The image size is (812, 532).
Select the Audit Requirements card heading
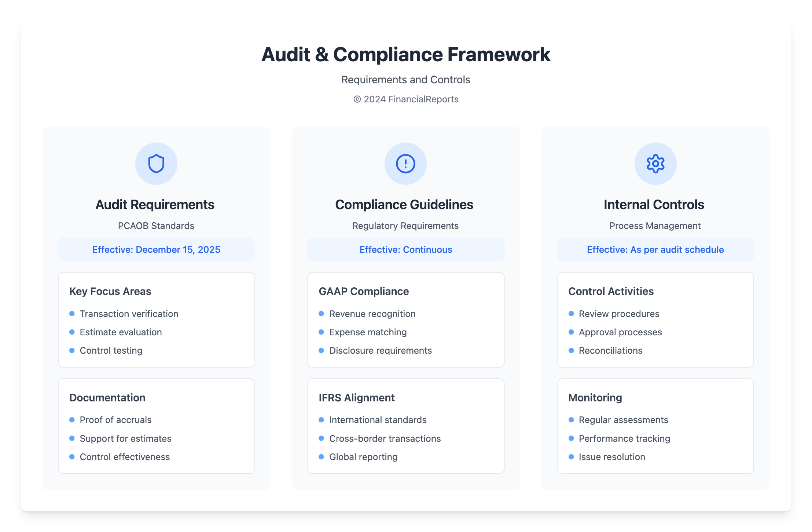(155, 204)
